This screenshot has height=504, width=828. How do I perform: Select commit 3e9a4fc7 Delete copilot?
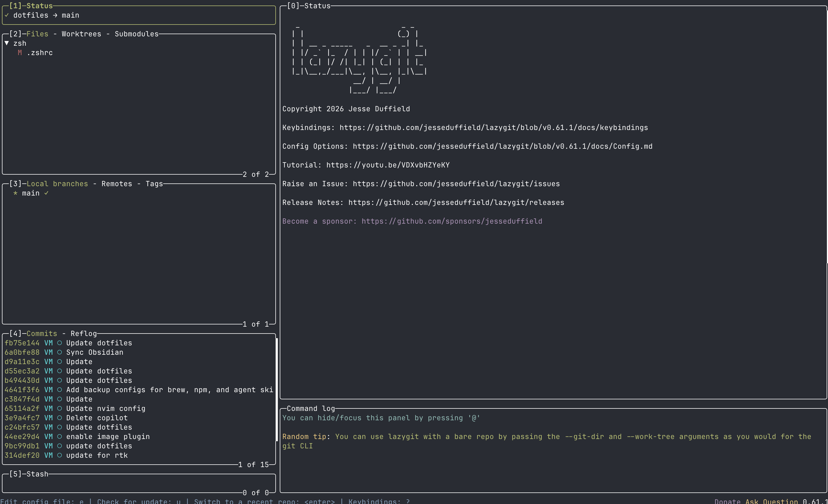(139, 418)
